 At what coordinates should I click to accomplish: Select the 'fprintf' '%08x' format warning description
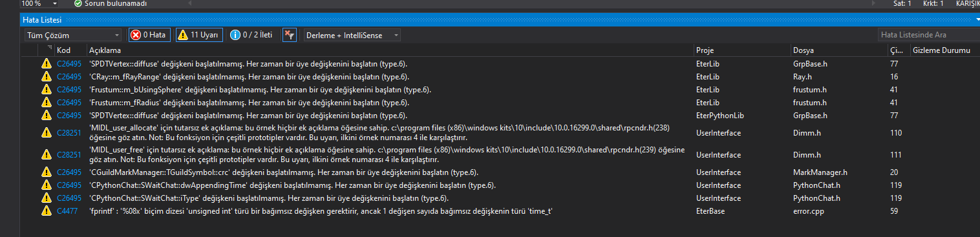[320, 211]
